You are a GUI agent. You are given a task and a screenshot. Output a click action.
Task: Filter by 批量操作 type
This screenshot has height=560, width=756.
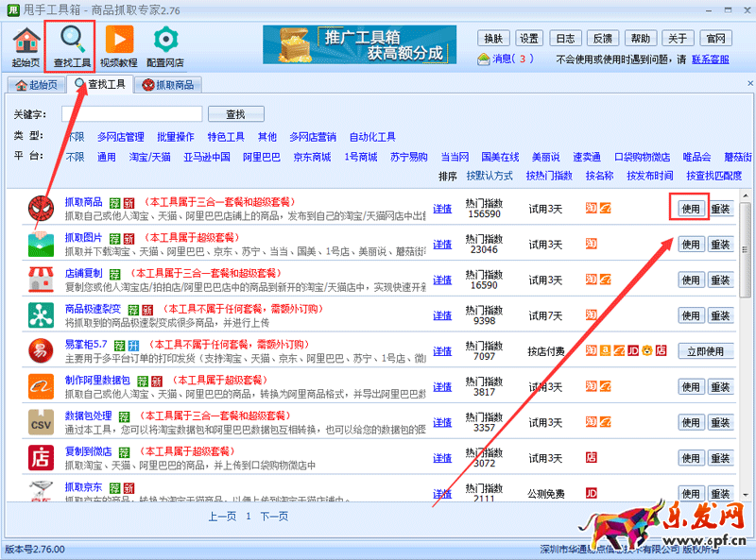coord(175,137)
